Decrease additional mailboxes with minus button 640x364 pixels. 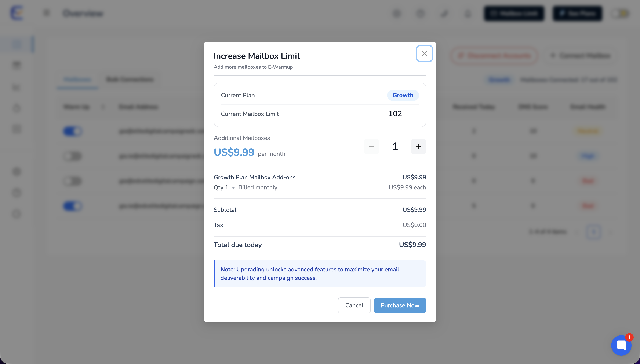[371, 146]
